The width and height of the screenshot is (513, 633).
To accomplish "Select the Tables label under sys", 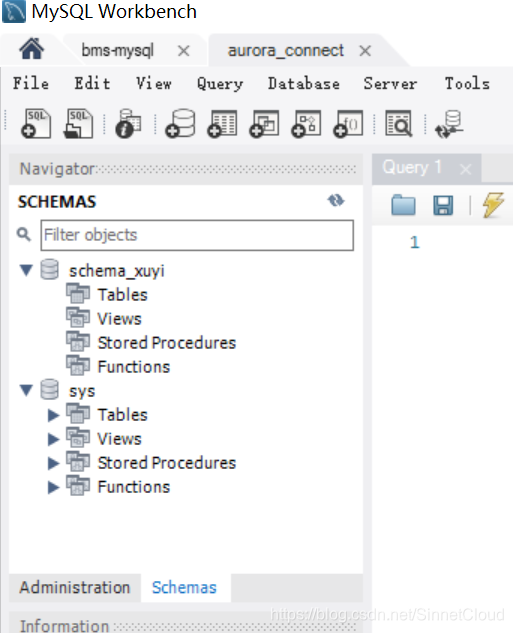I will [x=123, y=415].
